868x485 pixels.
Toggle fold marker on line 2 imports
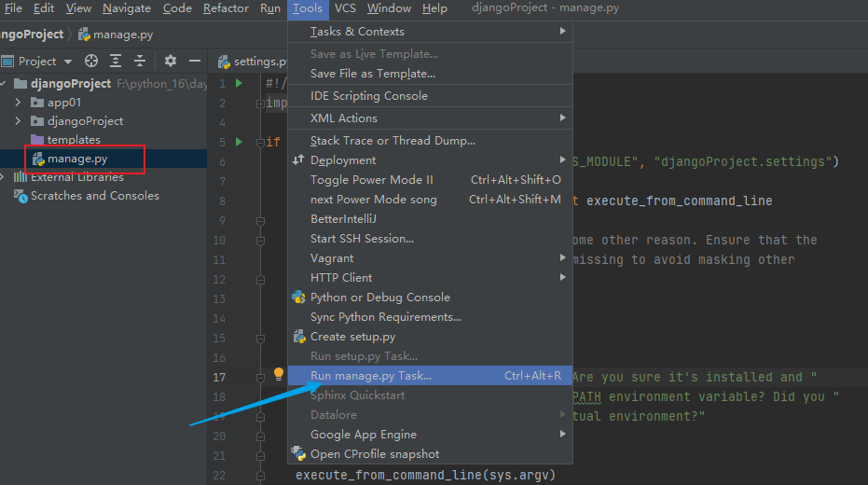click(260, 104)
